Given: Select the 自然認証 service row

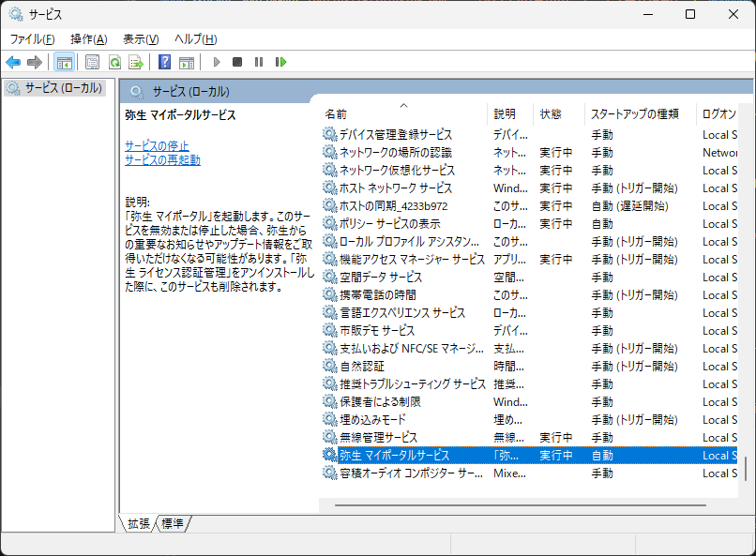Looking at the screenshot, I should click(x=529, y=367).
